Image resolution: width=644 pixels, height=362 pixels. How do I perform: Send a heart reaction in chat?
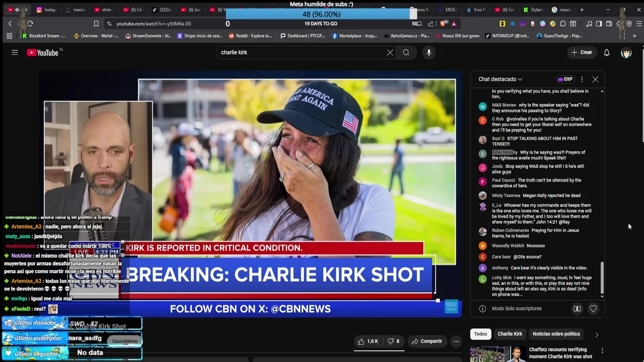[593, 309]
